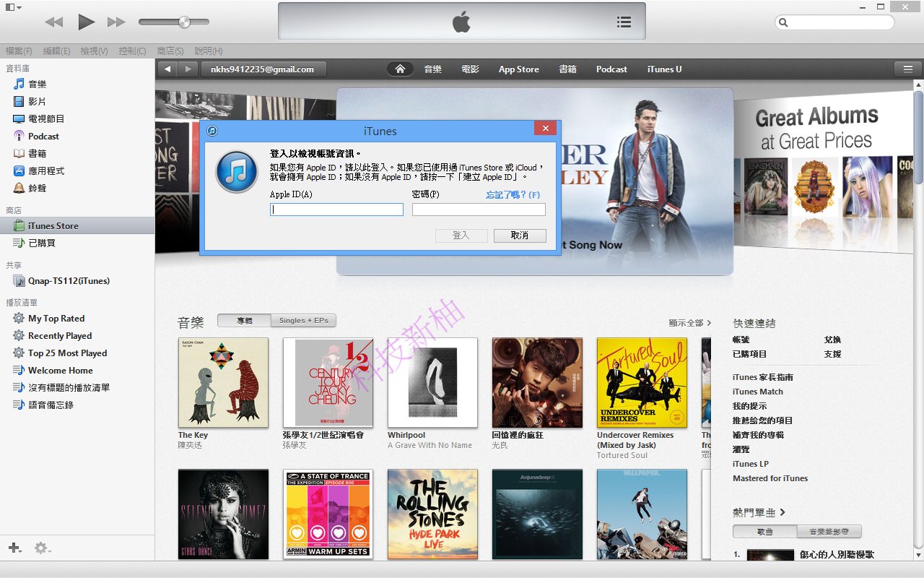The image size is (924, 578).
Task: Open the Whirlpool album cover
Action: pos(432,383)
